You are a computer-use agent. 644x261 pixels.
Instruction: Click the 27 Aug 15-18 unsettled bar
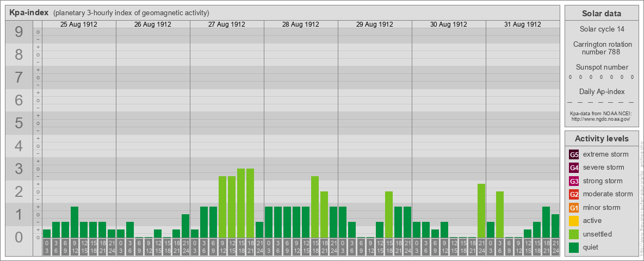(240, 203)
